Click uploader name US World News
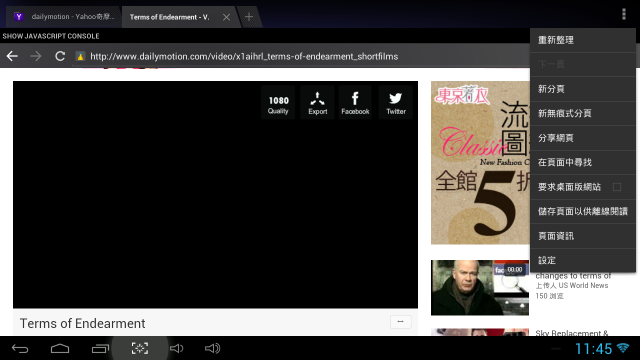This screenshot has height=360, width=640. [x=583, y=286]
